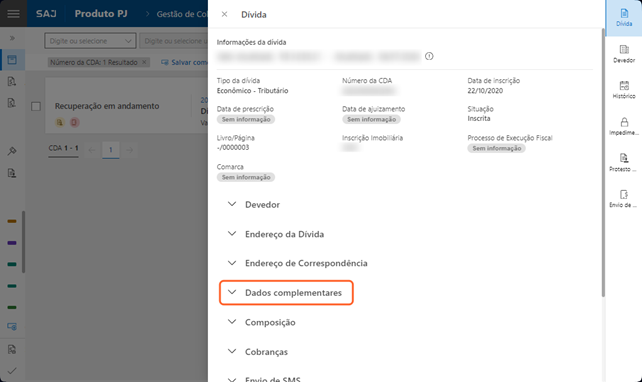Tick the checkbox beside Recuperação em andamento
Image resolution: width=642 pixels, height=382 pixels.
point(36,106)
